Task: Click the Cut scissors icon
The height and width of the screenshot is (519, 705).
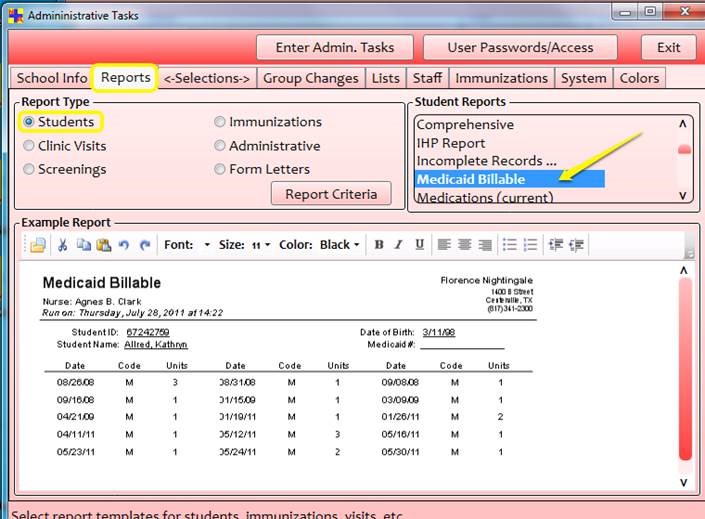Action: click(x=62, y=245)
